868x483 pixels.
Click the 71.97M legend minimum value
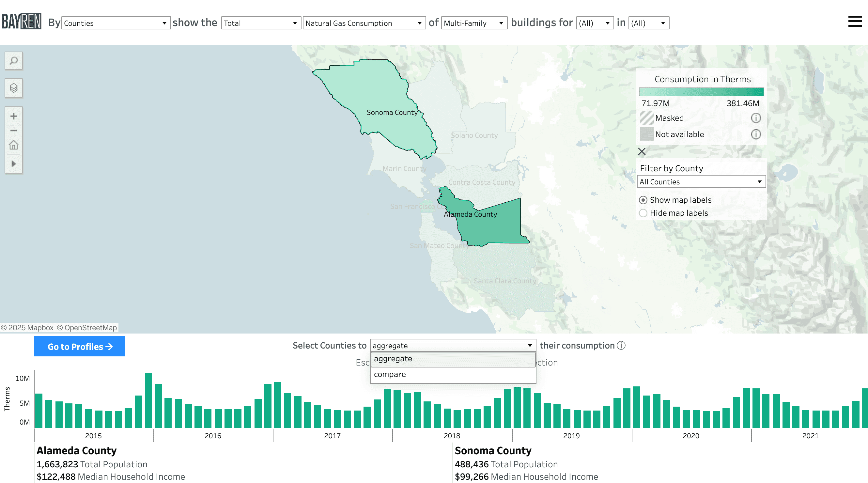[x=655, y=103]
